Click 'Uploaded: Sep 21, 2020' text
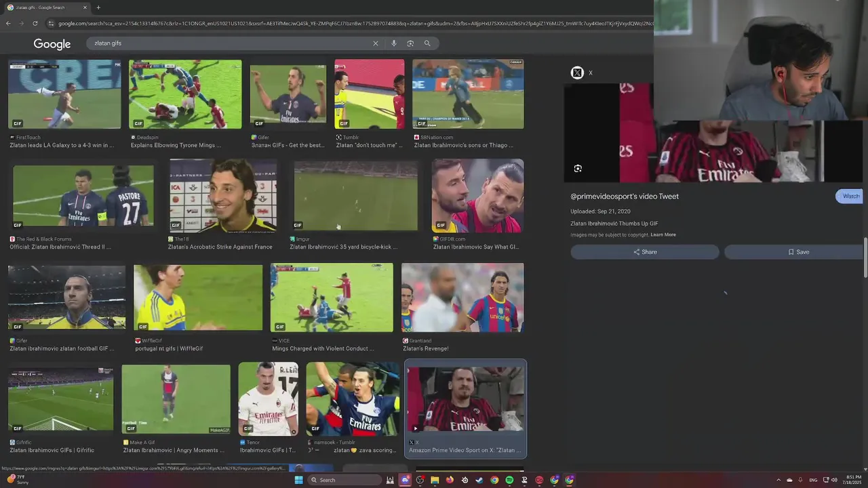Screen dimensions: 868x488 click(x=600, y=212)
